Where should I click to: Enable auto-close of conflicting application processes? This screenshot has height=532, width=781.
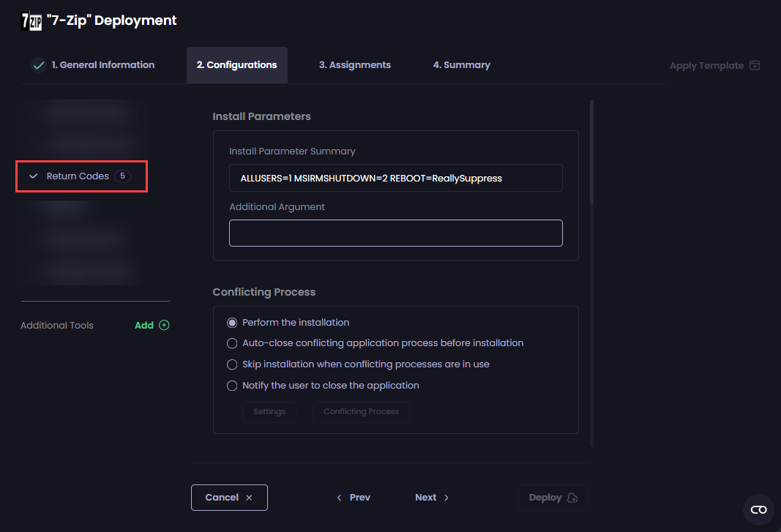232,343
